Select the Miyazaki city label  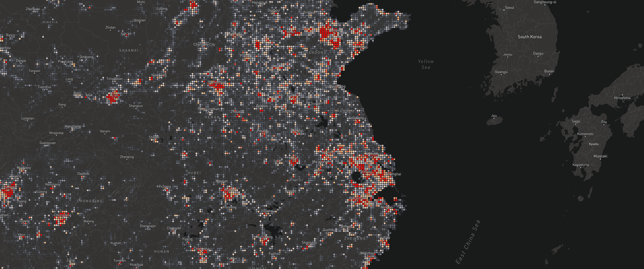600,156
